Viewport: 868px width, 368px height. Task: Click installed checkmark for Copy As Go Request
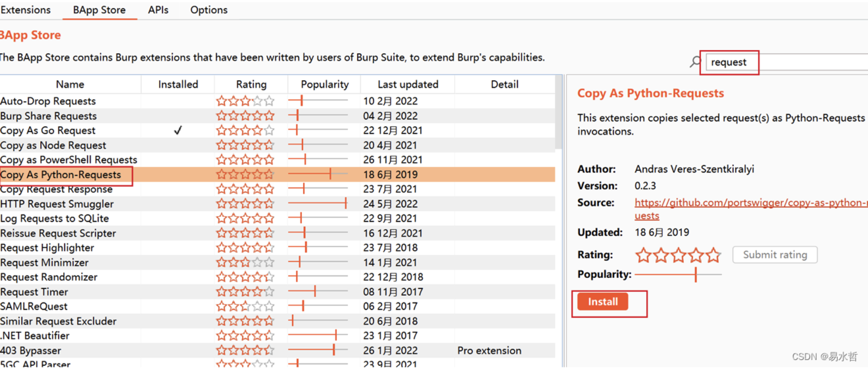click(178, 130)
